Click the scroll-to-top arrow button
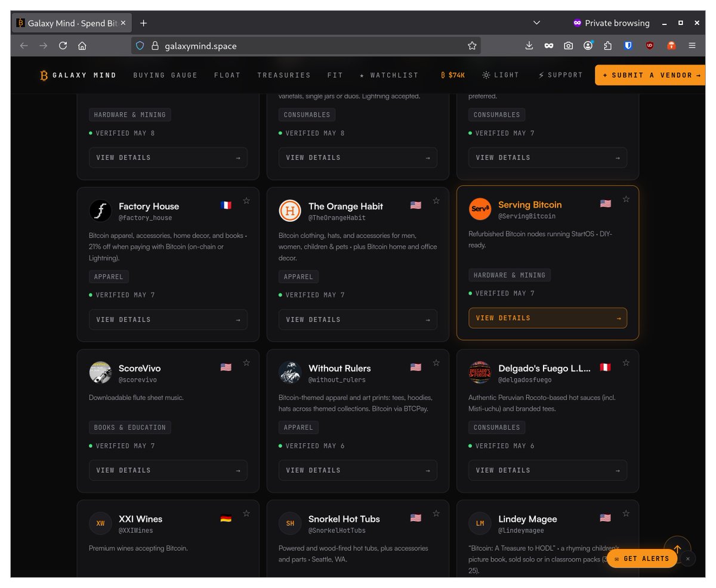716x588 pixels. point(677,549)
